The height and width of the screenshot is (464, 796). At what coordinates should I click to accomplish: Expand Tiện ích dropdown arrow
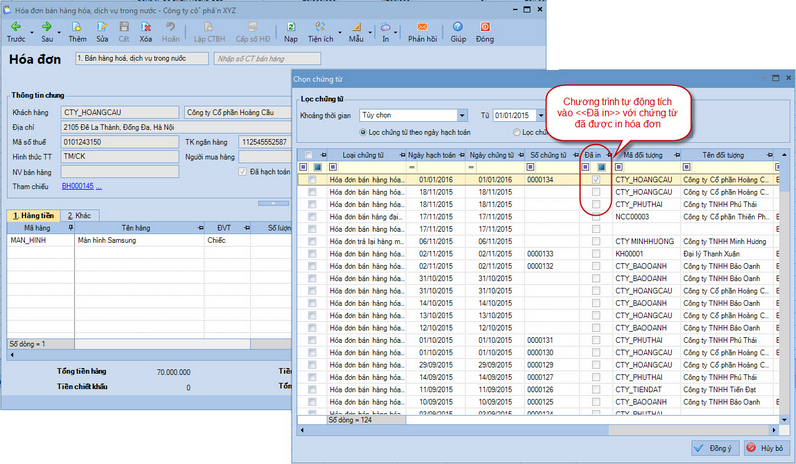tap(340, 33)
